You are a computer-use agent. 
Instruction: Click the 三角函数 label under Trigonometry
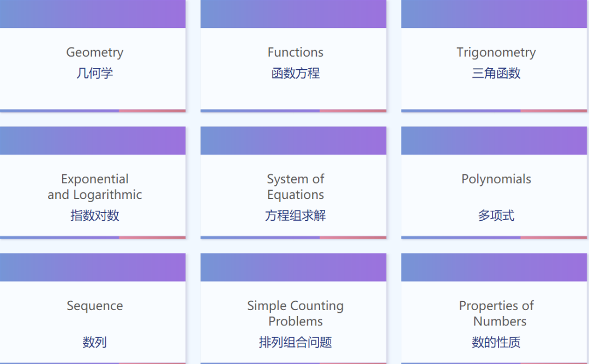tap(495, 73)
